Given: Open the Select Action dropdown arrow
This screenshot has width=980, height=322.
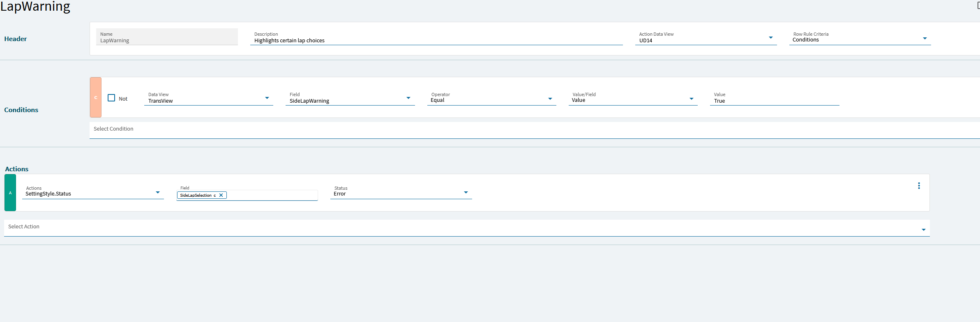Looking at the screenshot, I should tap(924, 230).
